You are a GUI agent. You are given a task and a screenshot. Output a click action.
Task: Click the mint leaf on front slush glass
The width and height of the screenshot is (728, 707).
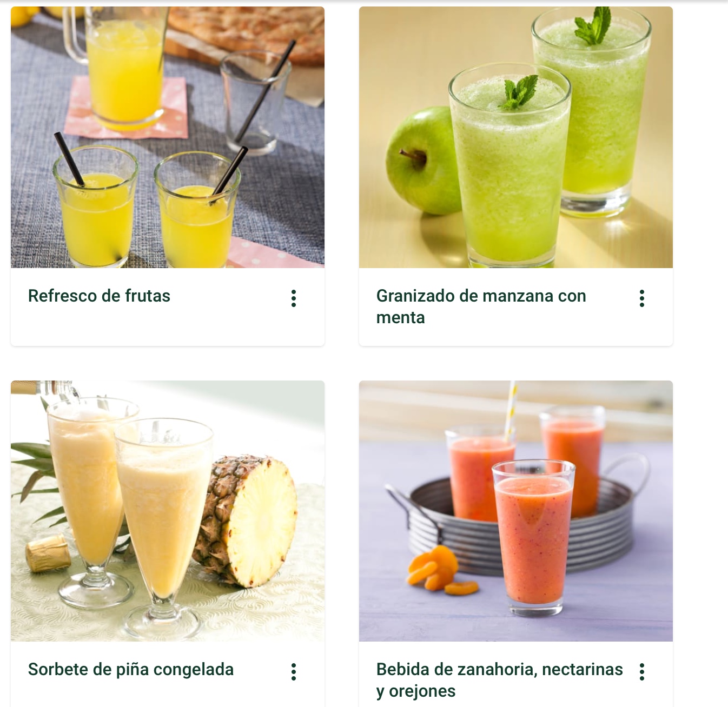coord(520,92)
